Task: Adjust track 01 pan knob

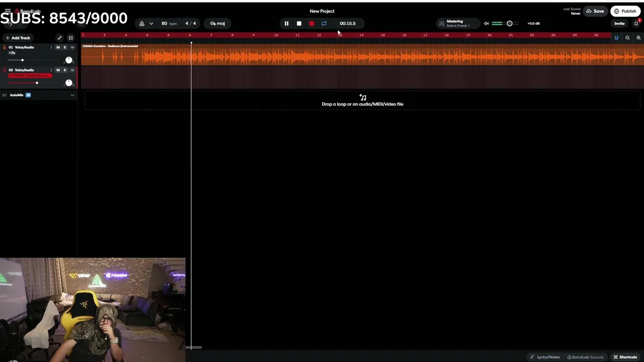Action: pyautogui.click(x=69, y=60)
